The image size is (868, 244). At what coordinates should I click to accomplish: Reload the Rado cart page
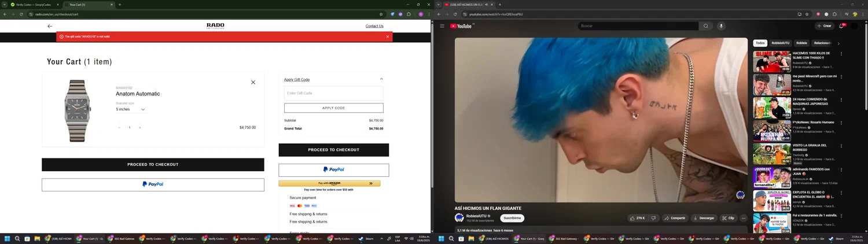21,14
